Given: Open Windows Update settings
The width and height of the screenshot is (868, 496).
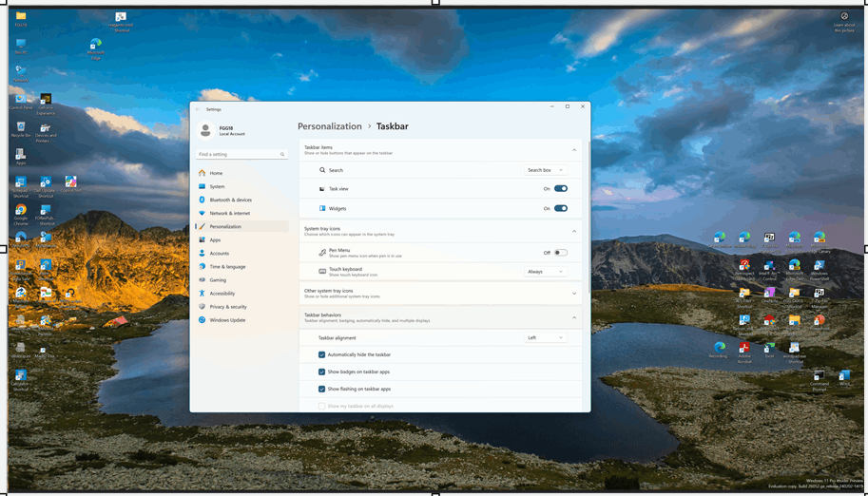Looking at the screenshot, I should pyautogui.click(x=241, y=320).
